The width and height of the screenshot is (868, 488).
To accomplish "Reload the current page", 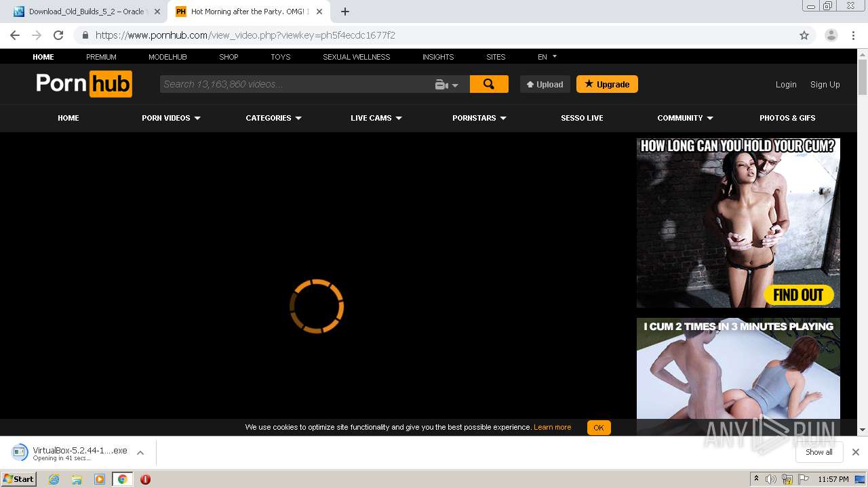I will [x=58, y=35].
